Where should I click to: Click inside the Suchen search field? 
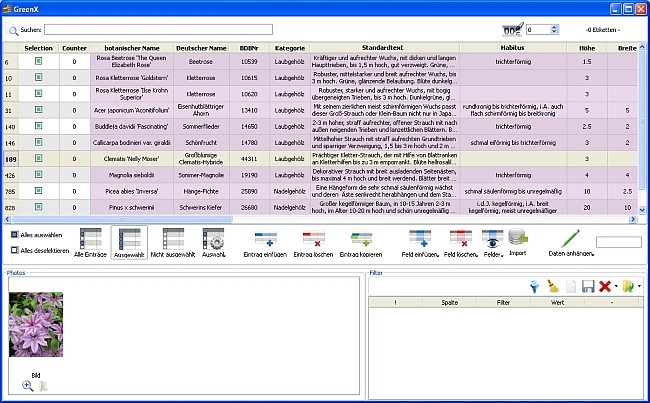point(158,29)
